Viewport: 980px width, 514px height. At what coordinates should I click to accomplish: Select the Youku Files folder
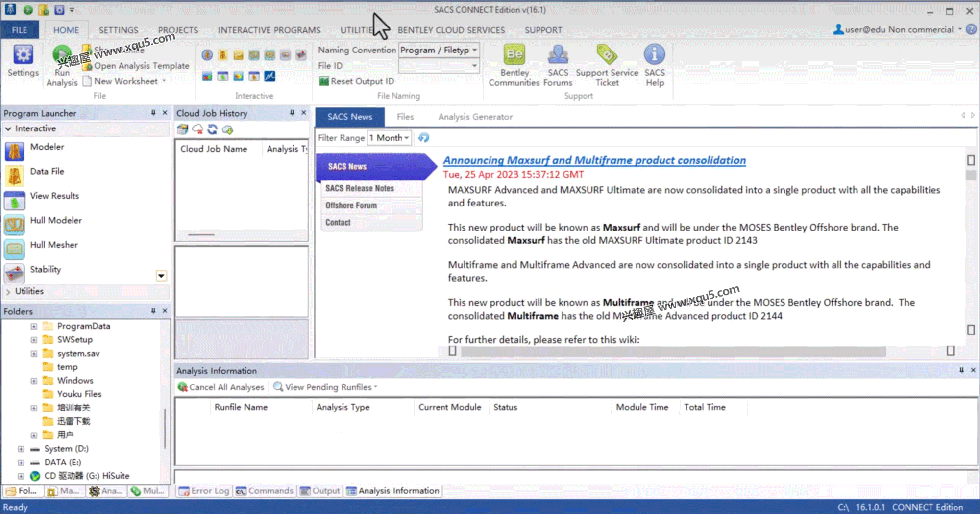click(x=73, y=394)
